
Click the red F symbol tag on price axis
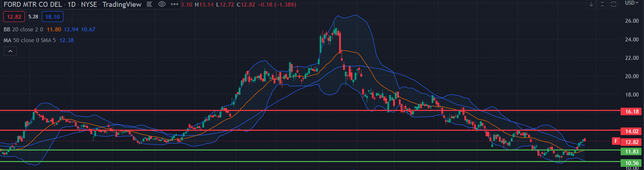point(616,141)
